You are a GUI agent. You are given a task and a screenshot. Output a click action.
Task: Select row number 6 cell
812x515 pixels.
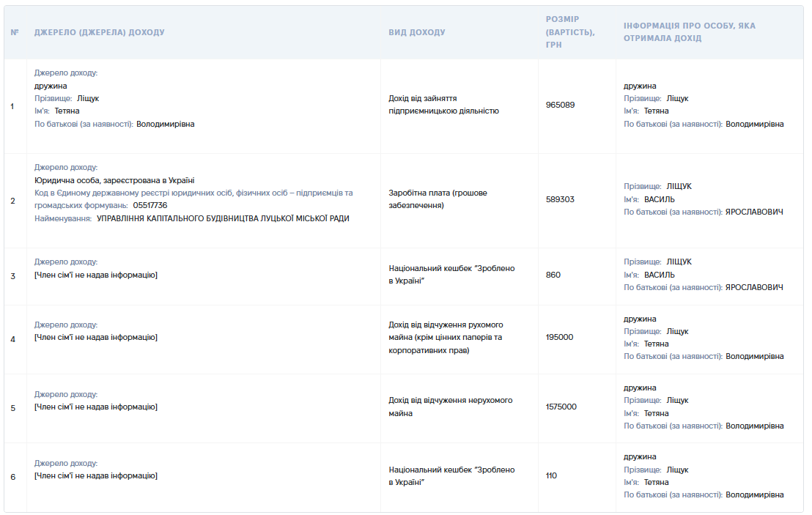[13, 477]
